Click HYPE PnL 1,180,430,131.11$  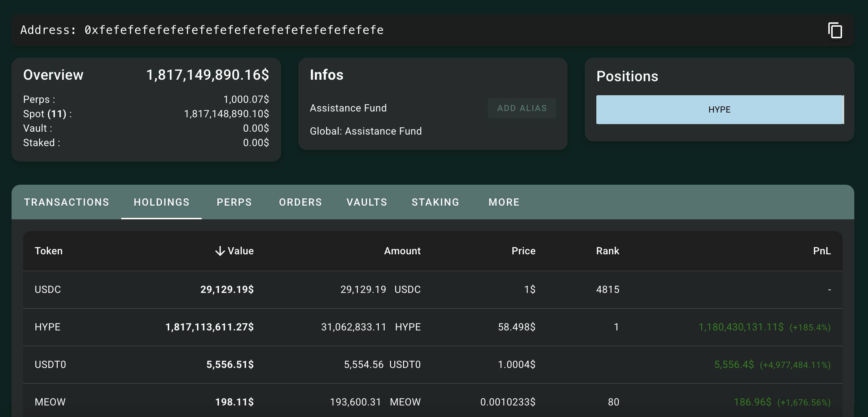[741, 327]
